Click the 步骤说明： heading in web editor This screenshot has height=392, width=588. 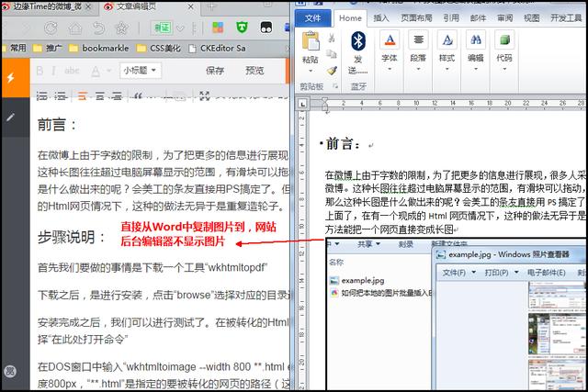[72, 237]
